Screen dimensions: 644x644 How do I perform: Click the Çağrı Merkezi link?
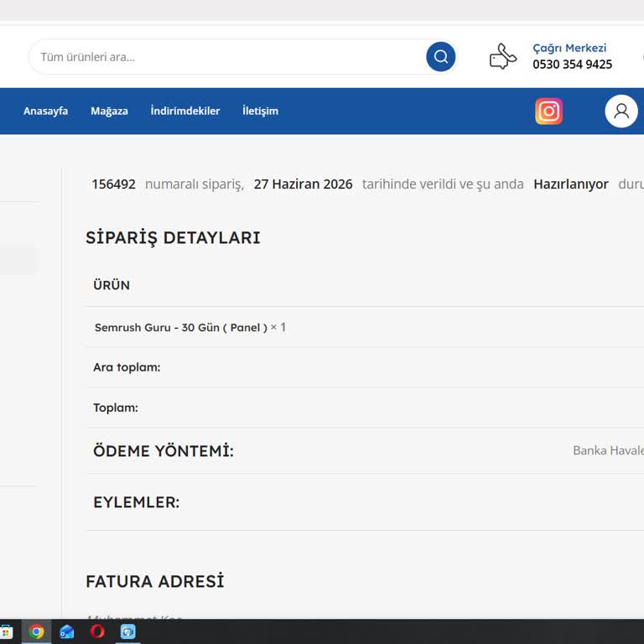[569, 48]
